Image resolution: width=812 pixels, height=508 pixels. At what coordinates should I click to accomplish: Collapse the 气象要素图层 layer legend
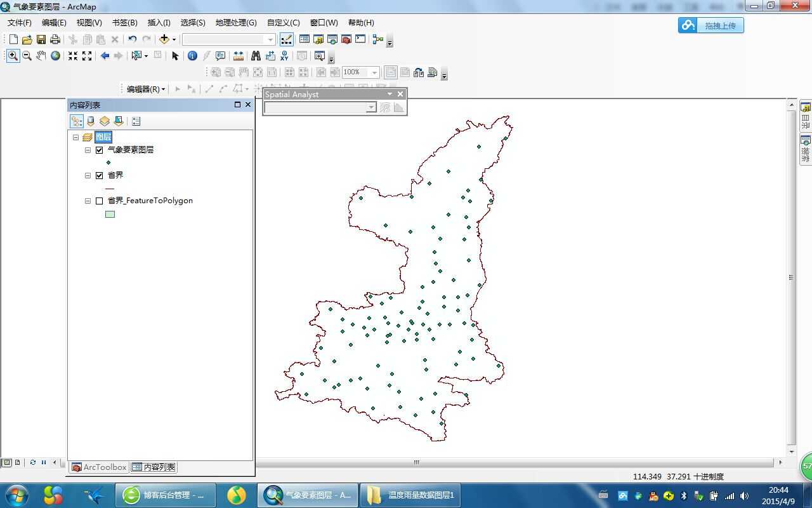[88, 150]
